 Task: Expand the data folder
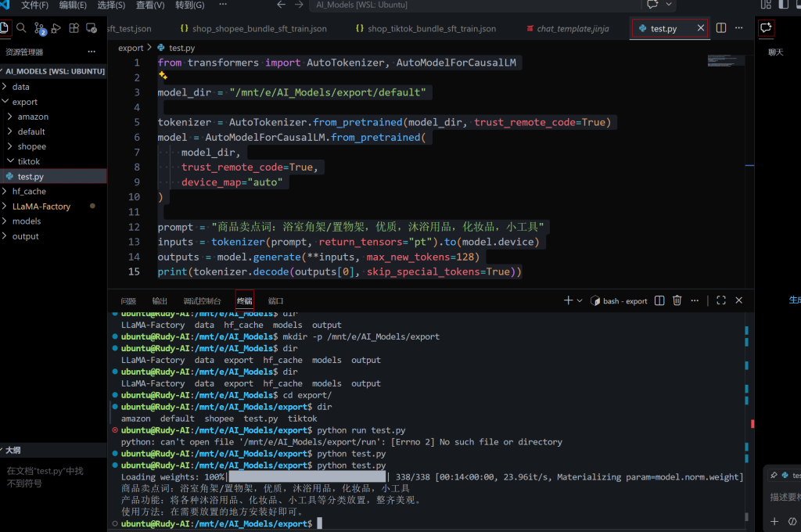point(20,87)
